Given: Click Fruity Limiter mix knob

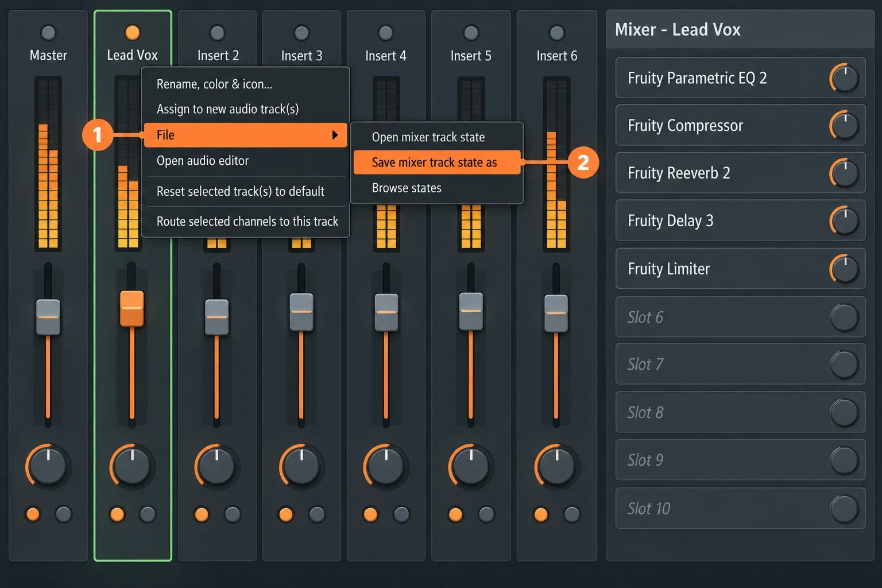Looking at the screenshot, I should pos(845,269).
